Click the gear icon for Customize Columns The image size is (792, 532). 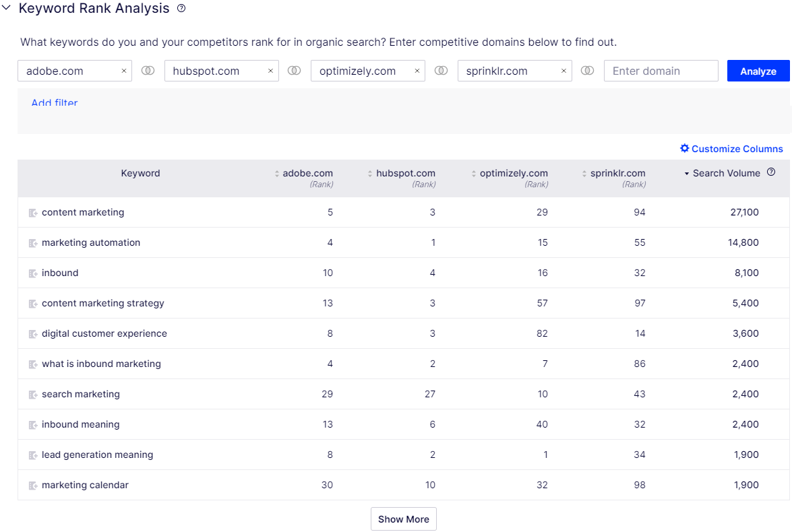[x=685, y=148]
